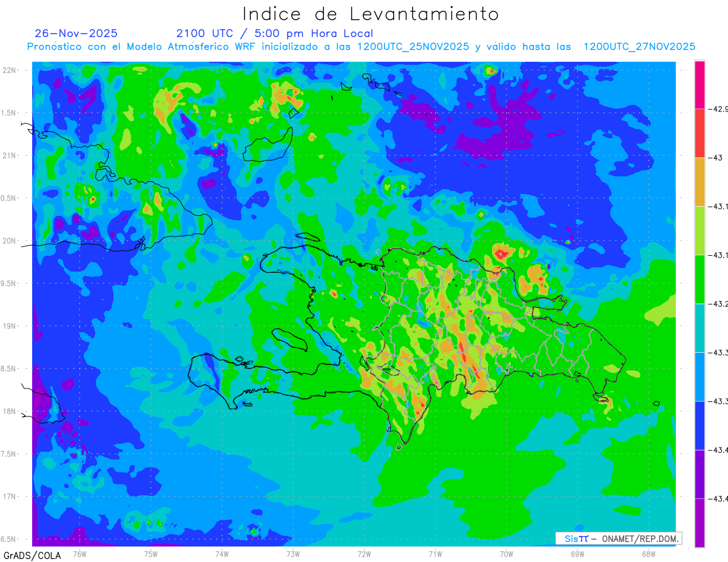Click the "ONAMET/REP.DOM." label
Viewport: 728px width, 562px height.
(x=639, y=539)
